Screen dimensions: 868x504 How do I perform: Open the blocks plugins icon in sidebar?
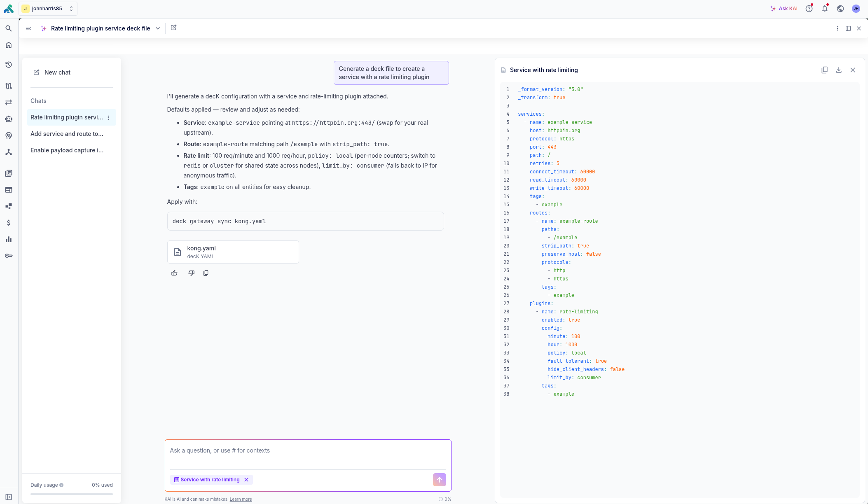8,206
